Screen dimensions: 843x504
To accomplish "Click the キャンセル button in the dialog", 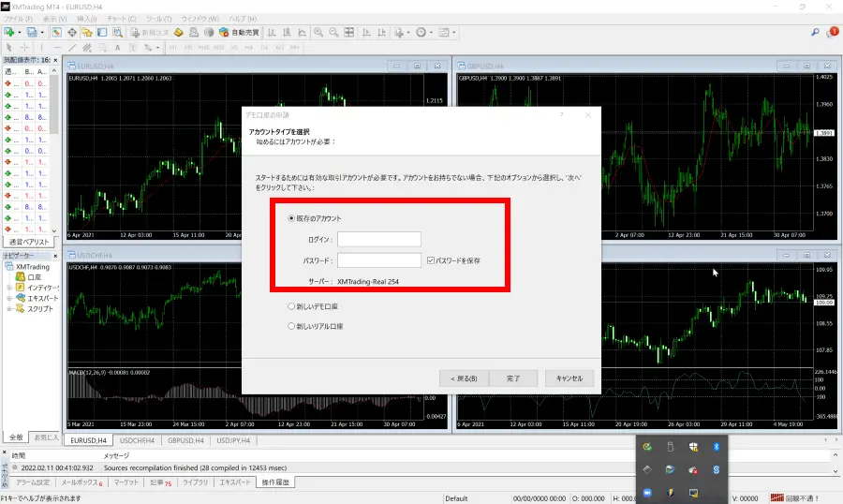I will click(x=569, y=378).
